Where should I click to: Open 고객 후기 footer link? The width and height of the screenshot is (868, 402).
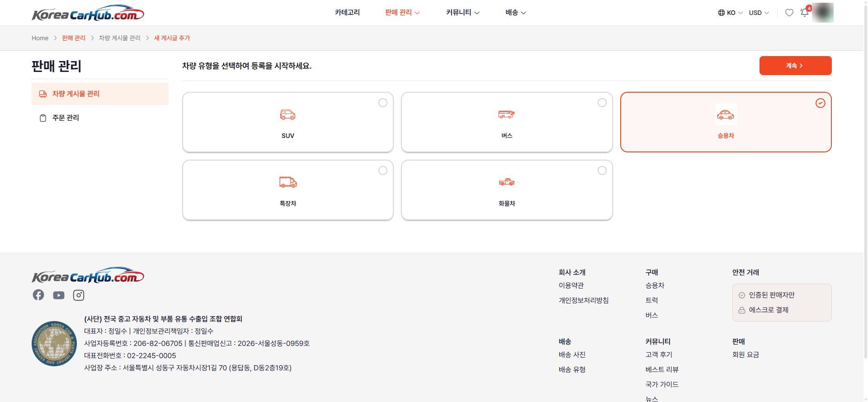tap(659, 355)
